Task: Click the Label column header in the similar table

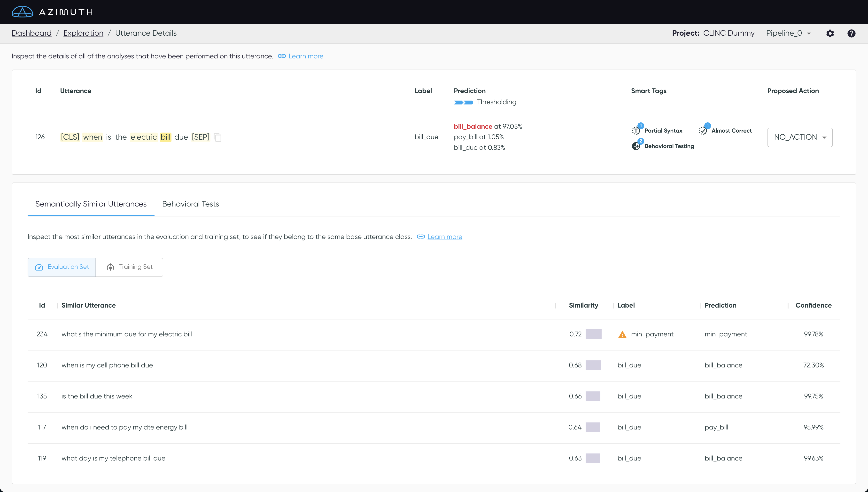Action: coord(626,305)
